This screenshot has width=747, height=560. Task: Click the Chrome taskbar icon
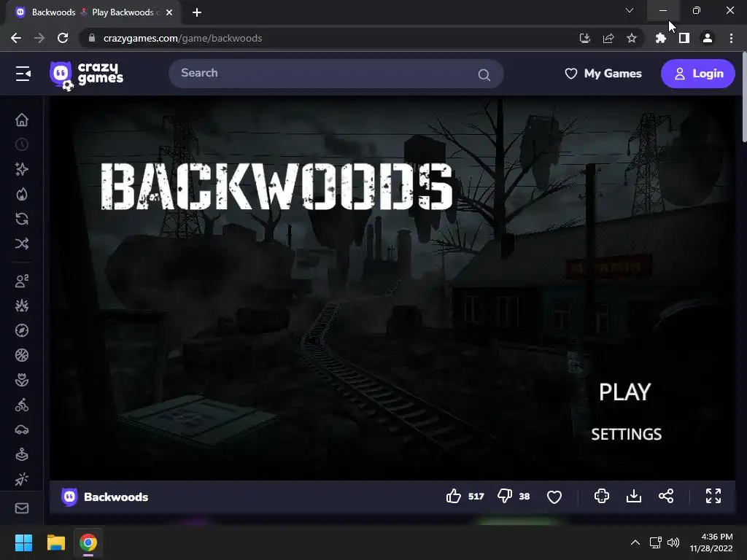click(x=88, y=542)
